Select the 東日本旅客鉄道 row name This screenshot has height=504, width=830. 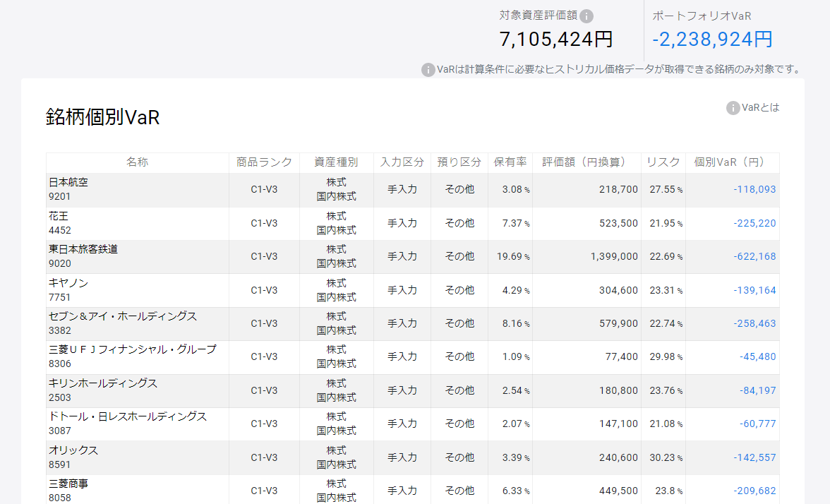point(83,249)
